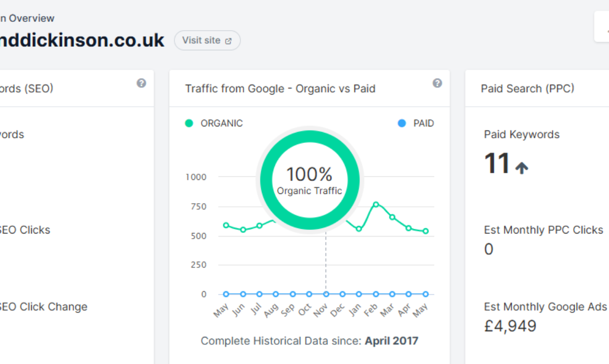Screen dimensions: 609x364
Task: Select the Feb peak organic data point
Action: tap(376, 204)
